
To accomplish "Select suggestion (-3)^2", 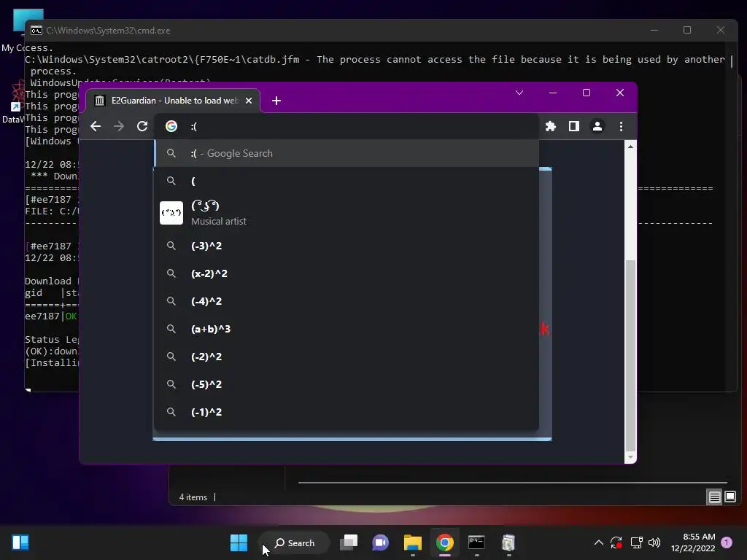I will 347,246.
